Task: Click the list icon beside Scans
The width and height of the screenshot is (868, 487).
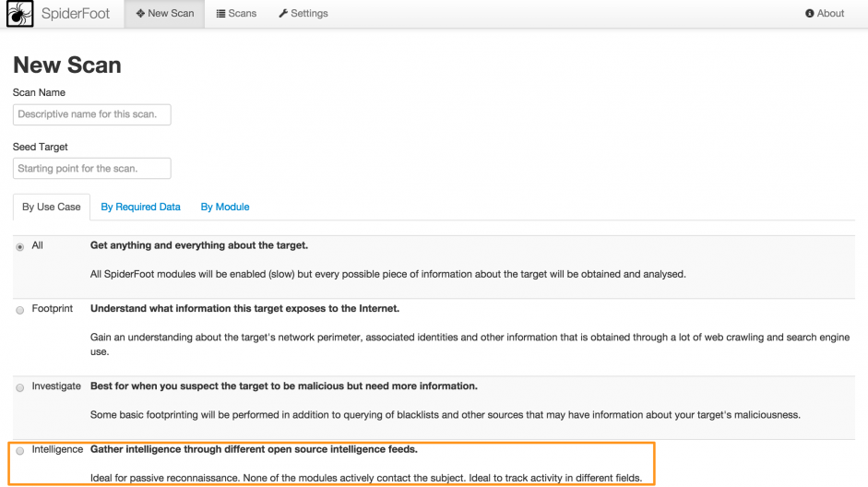Action: [x=221, y=14]
